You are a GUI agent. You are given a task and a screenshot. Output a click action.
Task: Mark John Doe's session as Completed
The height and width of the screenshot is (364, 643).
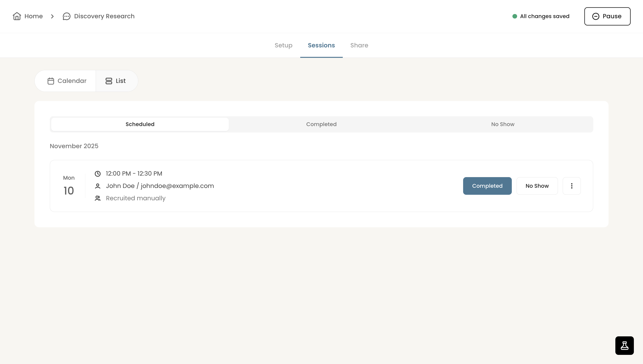[487, 186]
